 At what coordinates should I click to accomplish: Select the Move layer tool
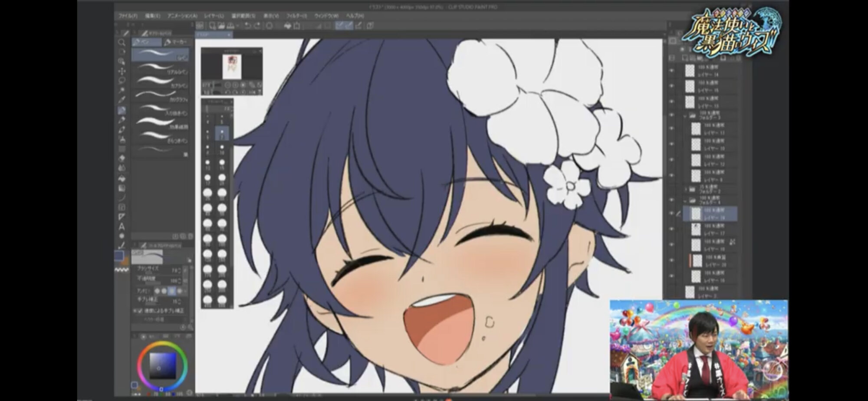[x=122, y=71]
